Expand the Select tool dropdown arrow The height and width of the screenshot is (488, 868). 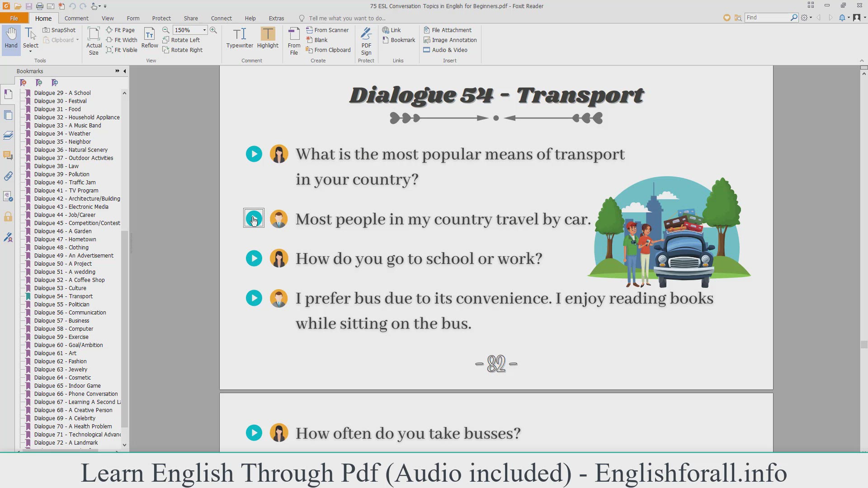31,52
